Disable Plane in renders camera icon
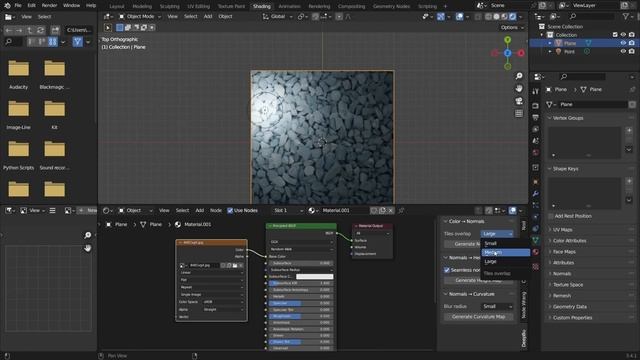The image size is (640, 360). [x=631, y=43]
